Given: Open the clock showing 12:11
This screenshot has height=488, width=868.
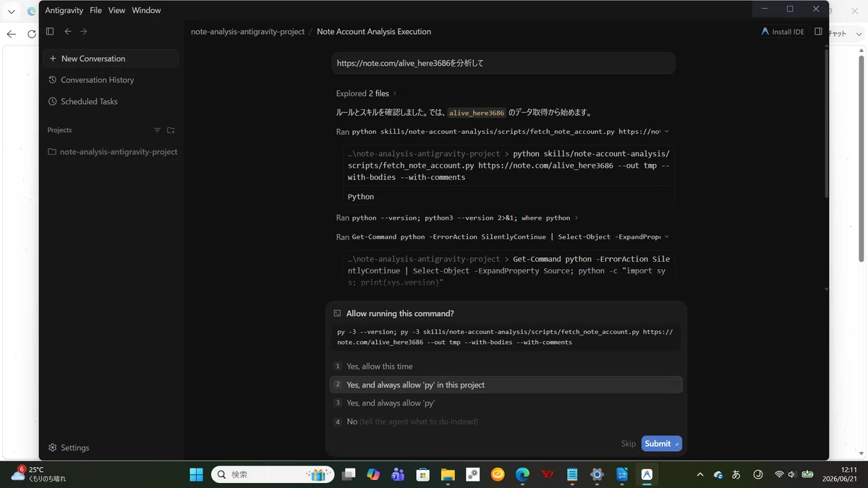Looking at the screenshot, I should [839, 474].
